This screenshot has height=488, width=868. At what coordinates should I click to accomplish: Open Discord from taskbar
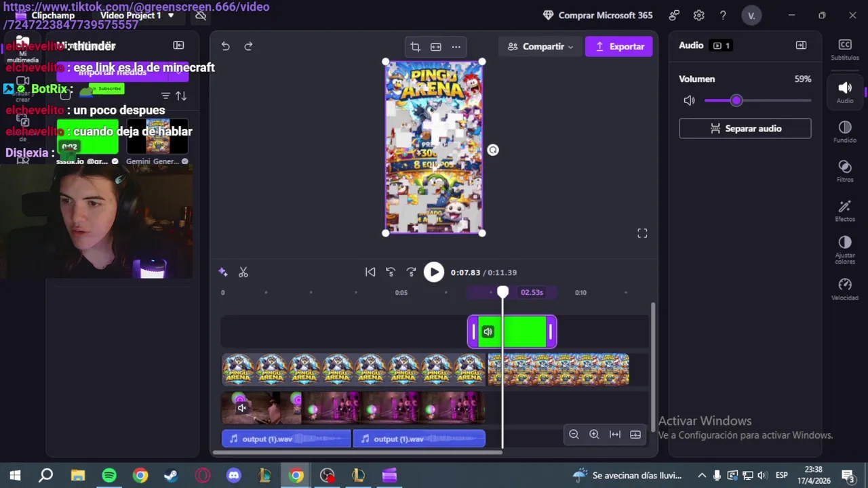point(234,475)
